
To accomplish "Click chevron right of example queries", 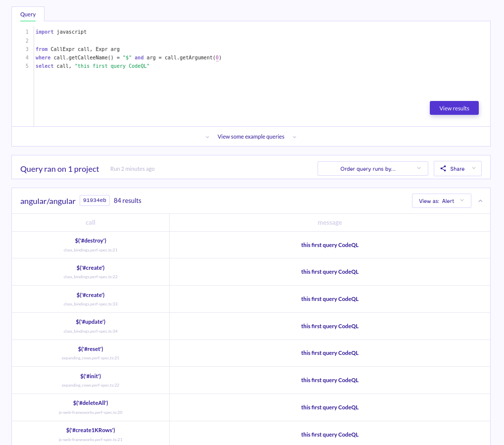I will 294,137.
